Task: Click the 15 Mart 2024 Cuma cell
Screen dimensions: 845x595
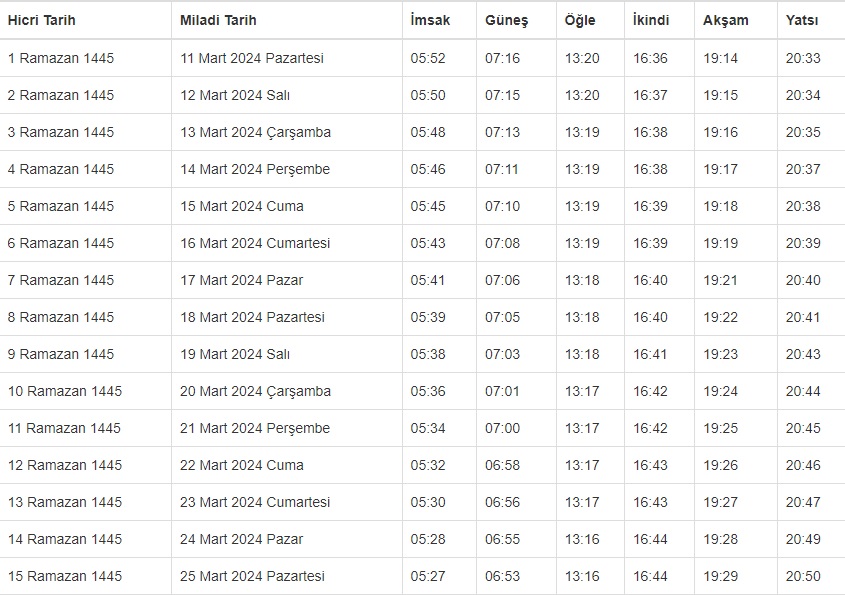Action: 242,206
